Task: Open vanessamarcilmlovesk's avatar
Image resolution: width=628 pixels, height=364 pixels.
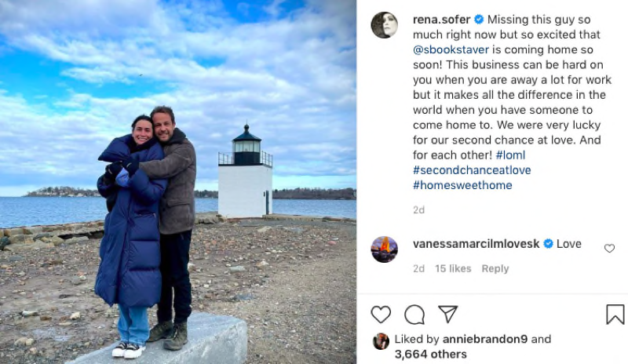Action: 384,249
